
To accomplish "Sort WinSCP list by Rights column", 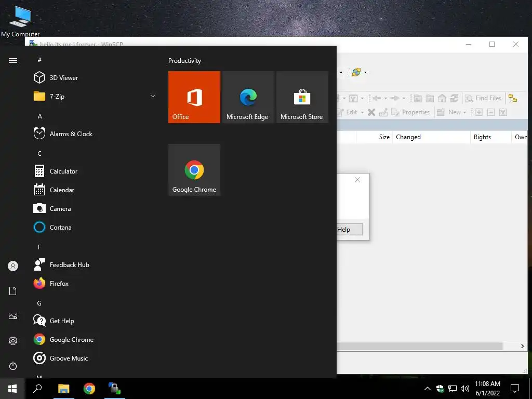I will point(490,137).
